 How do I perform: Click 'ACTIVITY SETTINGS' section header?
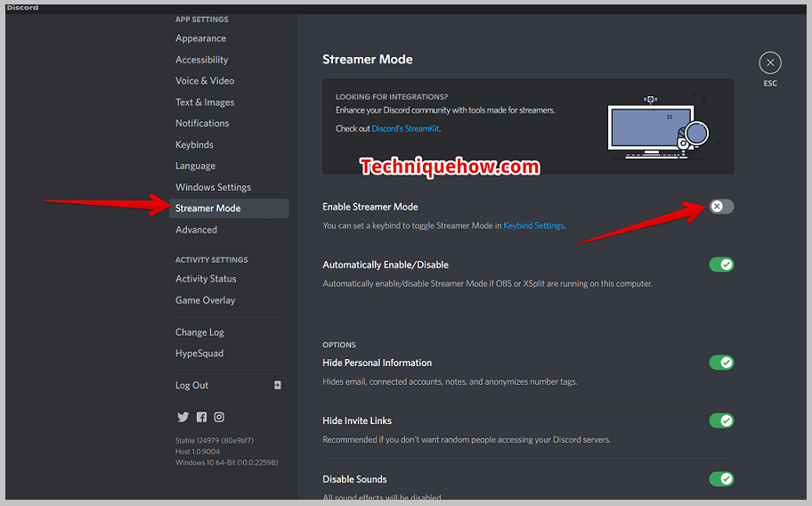click(x=211, y=259)
